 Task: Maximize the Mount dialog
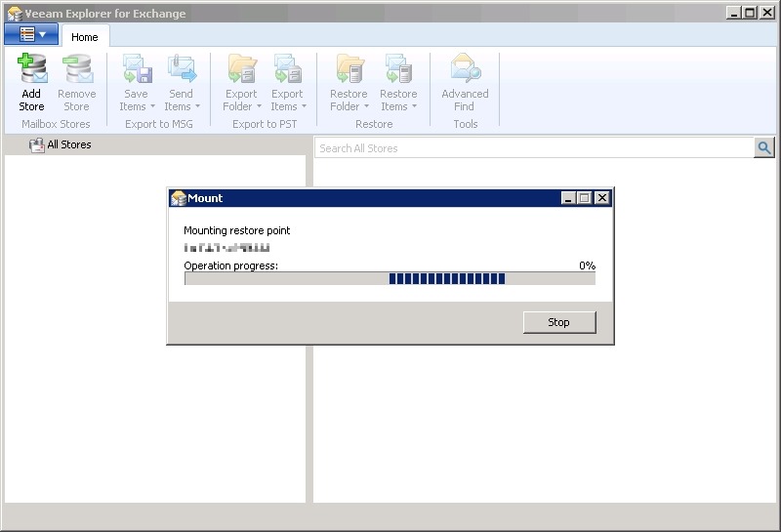(x=585, y=198)
